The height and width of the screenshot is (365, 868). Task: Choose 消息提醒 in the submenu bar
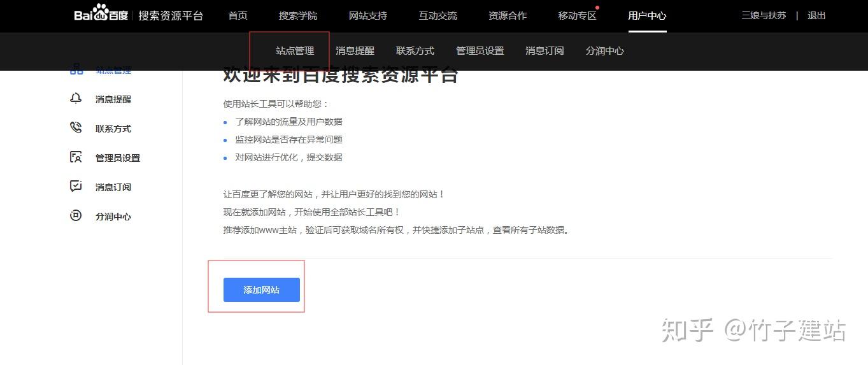(x=355, y=51)
